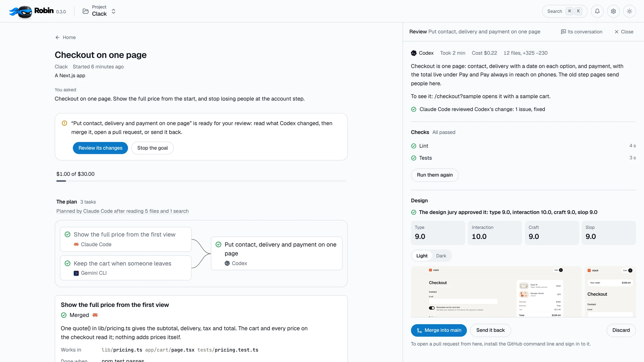Click the Gemini CLI agent icon
644x362 pixels.
tap(76, 273)
